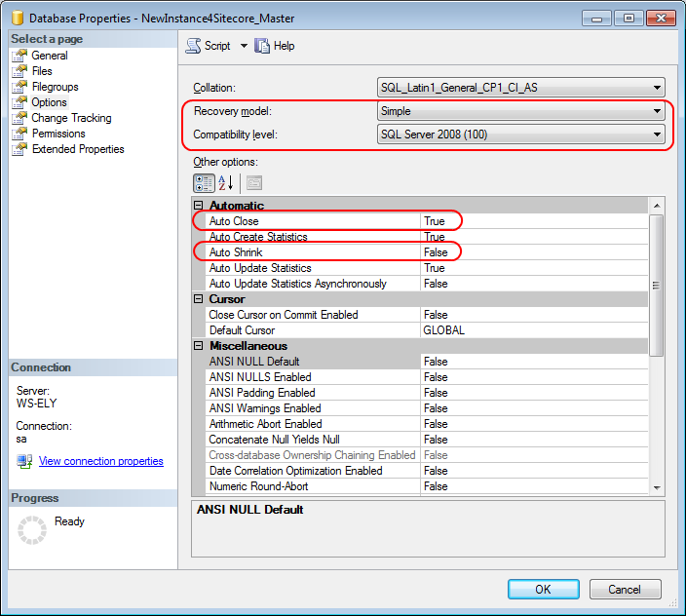This screenshot has height=616, width=686.
Task: Switch property grid to Categorized view
Action: pyautogui.click(x=204, y=182)
